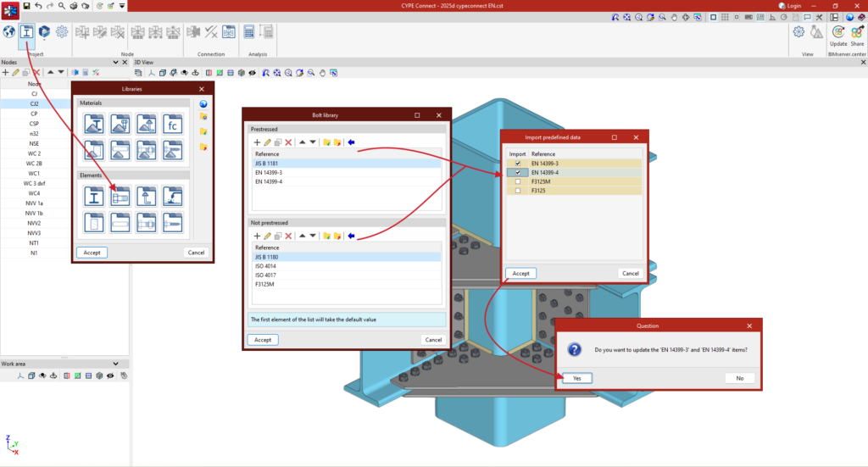
Task: Check the F3125 import checkbox
Action: point(518,191)
